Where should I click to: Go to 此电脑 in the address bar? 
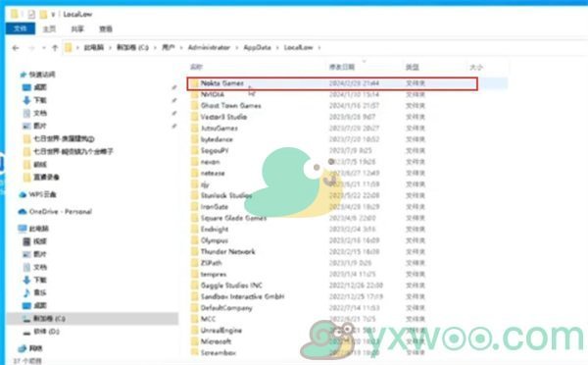(x=94, y=47)
